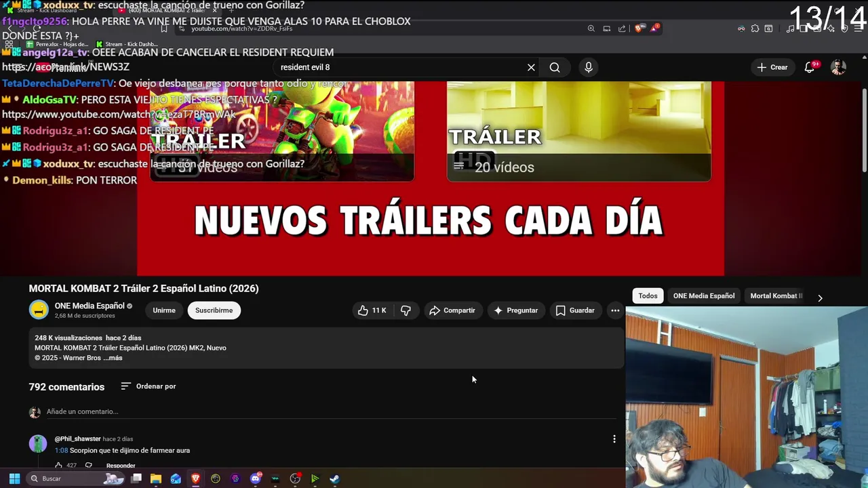The height and width of the screenshot is (488, 868).
Task: Click the Crear button
Action: point(772,67)
